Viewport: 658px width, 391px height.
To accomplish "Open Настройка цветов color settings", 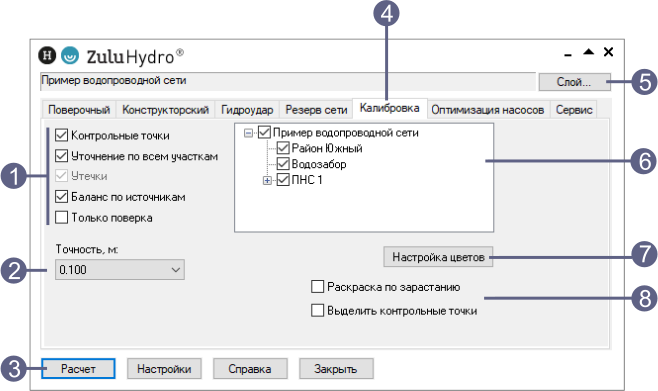I will [438, 257].
